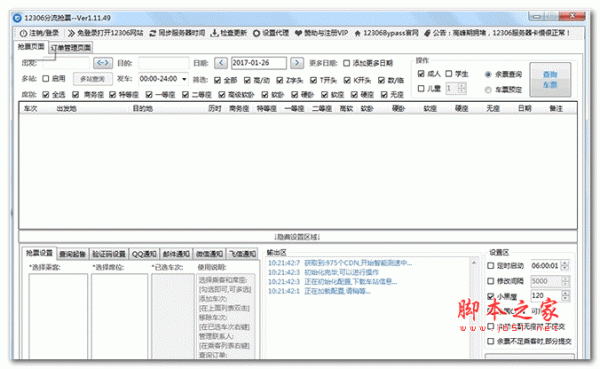Switch to 订单管理页面 tab
Screen dimensions: 600x369
coord(71,48)
